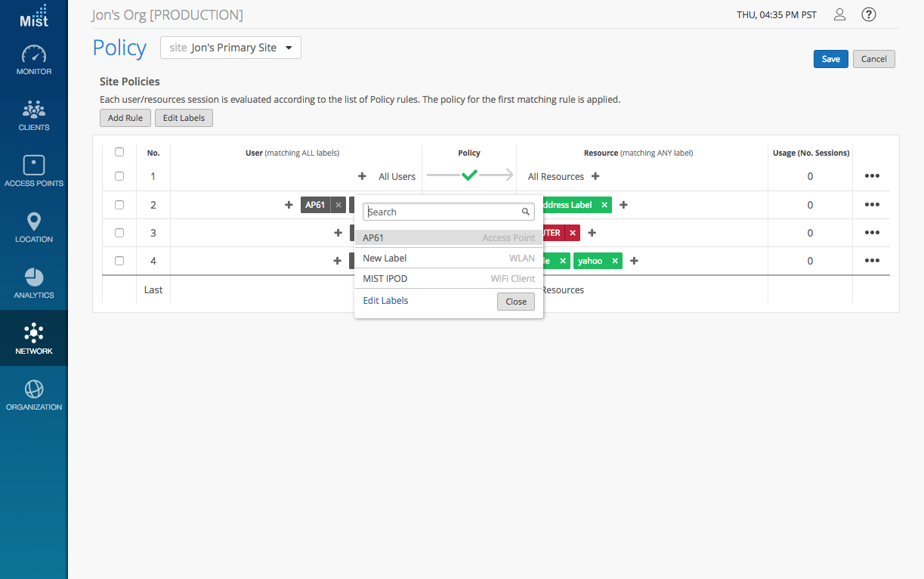This screenshot has width=924, height=579.
Task: Select the checkbox for rule 3
Action: coord(119,233)
